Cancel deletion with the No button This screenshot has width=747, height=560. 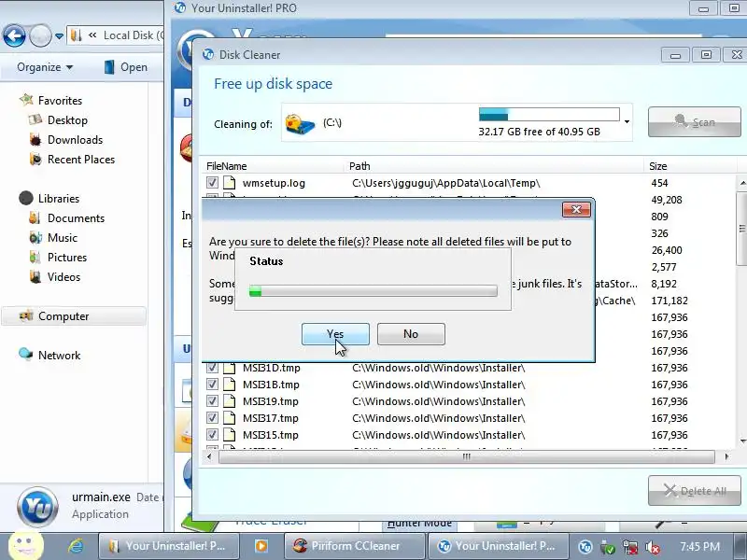click(411, 334)
